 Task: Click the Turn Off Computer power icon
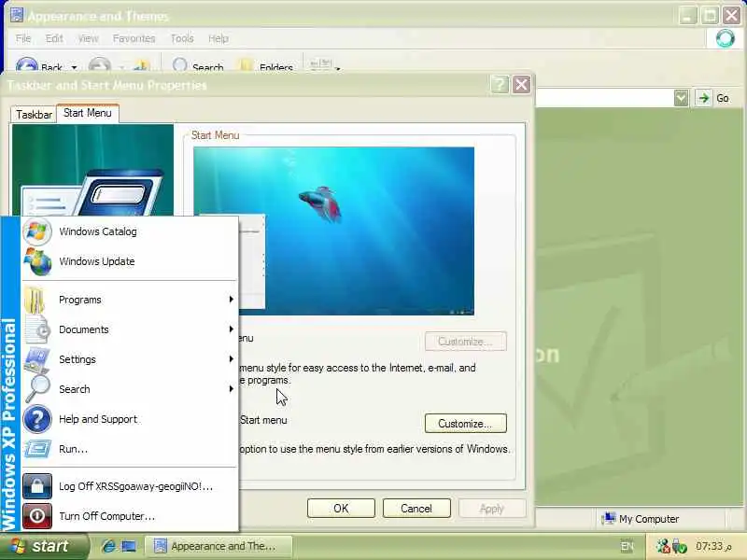[x=37, y=516]
